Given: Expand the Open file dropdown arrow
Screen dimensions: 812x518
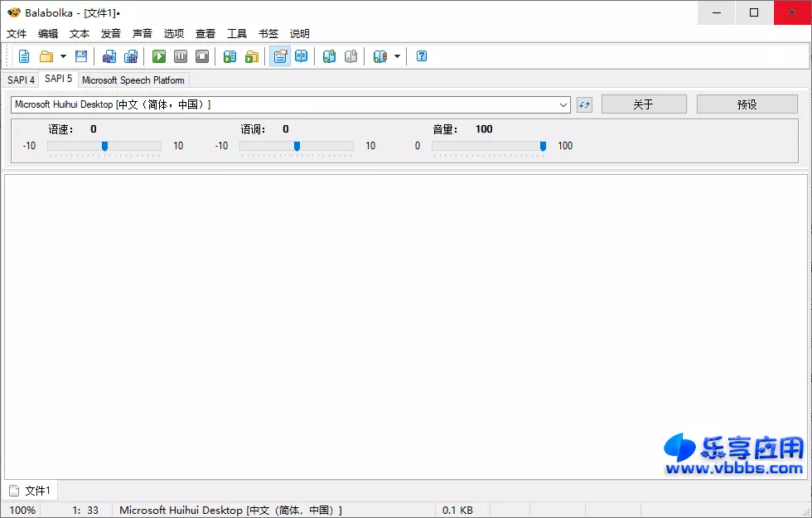Looking at the screenshot, I should [x=62, y=56].
